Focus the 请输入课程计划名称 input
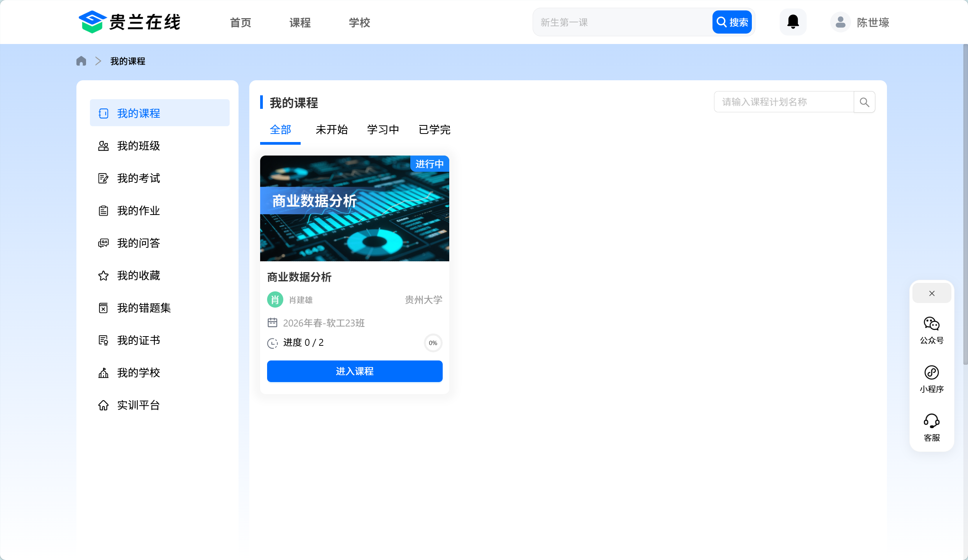Viewport: 968px width, 560px height. click(784, 102)
